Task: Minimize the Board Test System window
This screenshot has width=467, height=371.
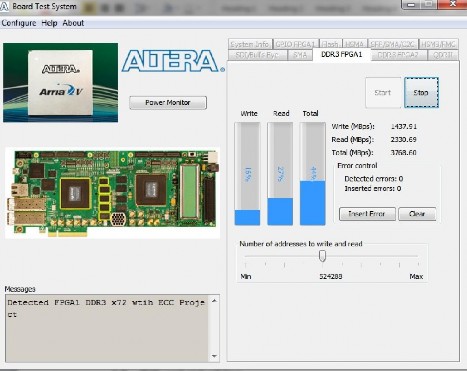Action: (x=411, y=4)
